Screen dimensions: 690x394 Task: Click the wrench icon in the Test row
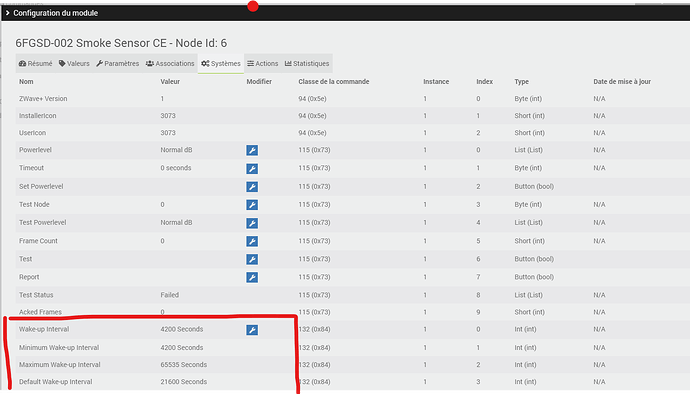252,259
